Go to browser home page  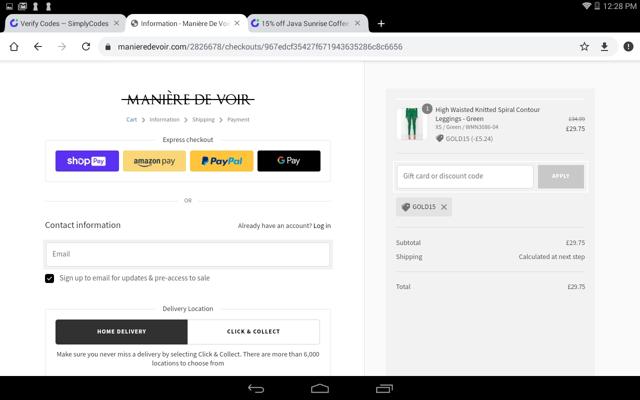[14, 47]
